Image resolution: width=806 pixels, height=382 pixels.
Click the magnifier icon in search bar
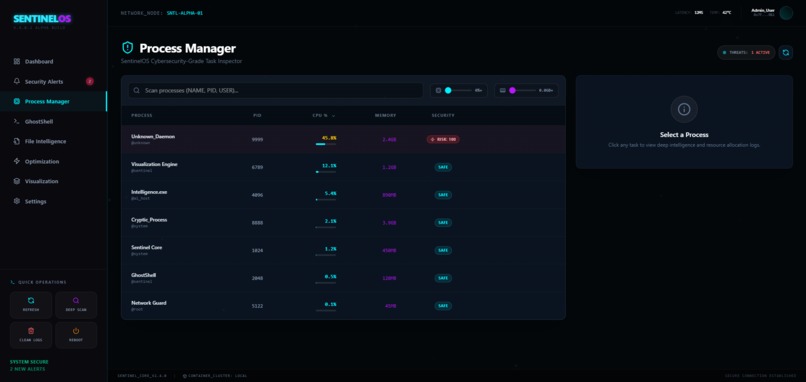click(137, 90)
